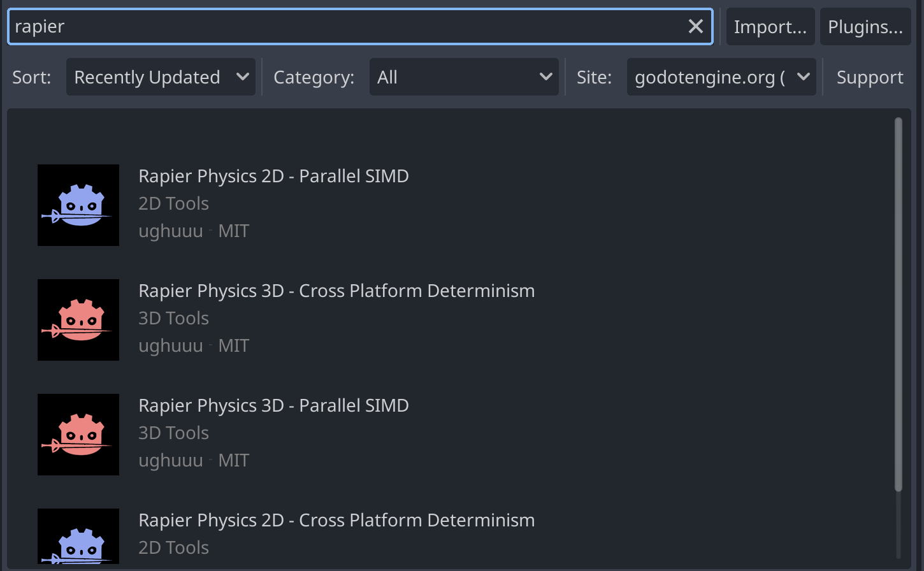Image resolution: width=924 pixels, height=571 pixels.
Task: Open Rapier Physics 2D - Parallel SIMD title
Action: coord(273,176)
